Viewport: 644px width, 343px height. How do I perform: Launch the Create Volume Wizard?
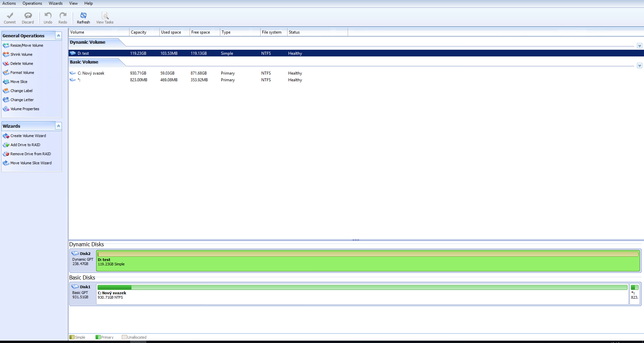(x=28, y=136)
